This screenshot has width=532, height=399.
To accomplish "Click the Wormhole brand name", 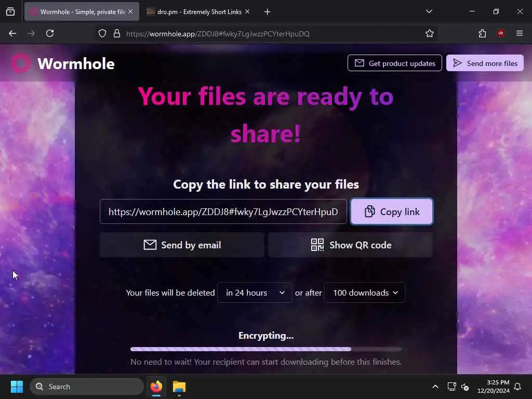I will [76, 64].
